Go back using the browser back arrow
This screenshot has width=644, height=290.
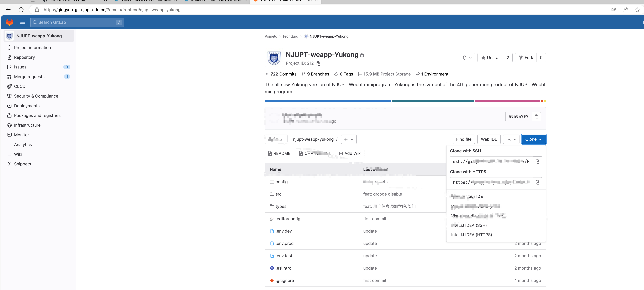coord(8,10)
